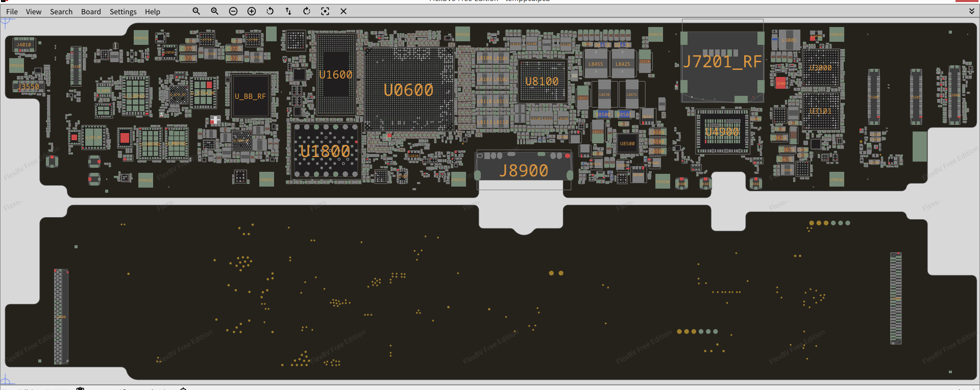Open the Board menu
The width and height of the screenshot is (980, 390).
pyautogui.click(x=91, y=12)
